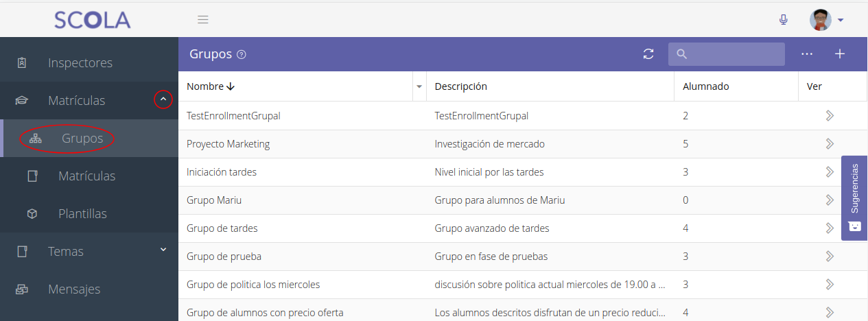Image resolution: width=868 pixels, height=321 pixels.
Task: Open the user avatar menu
Action: pyautogui.click(x=827, y=20)
